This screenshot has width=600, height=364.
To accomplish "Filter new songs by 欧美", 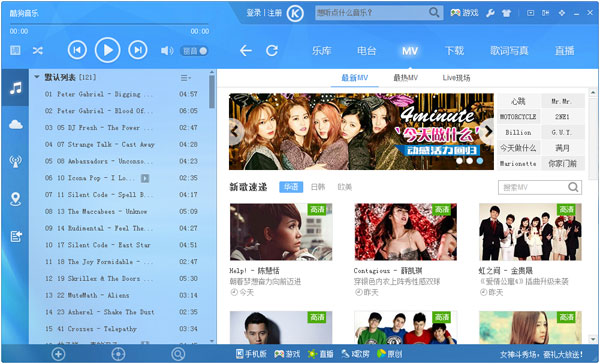I will tap(345, 187).
